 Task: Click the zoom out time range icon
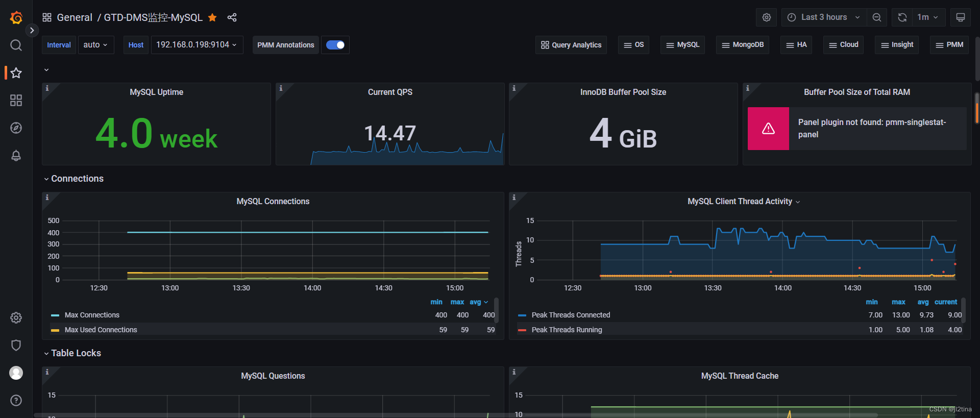(x=876, y=17)
